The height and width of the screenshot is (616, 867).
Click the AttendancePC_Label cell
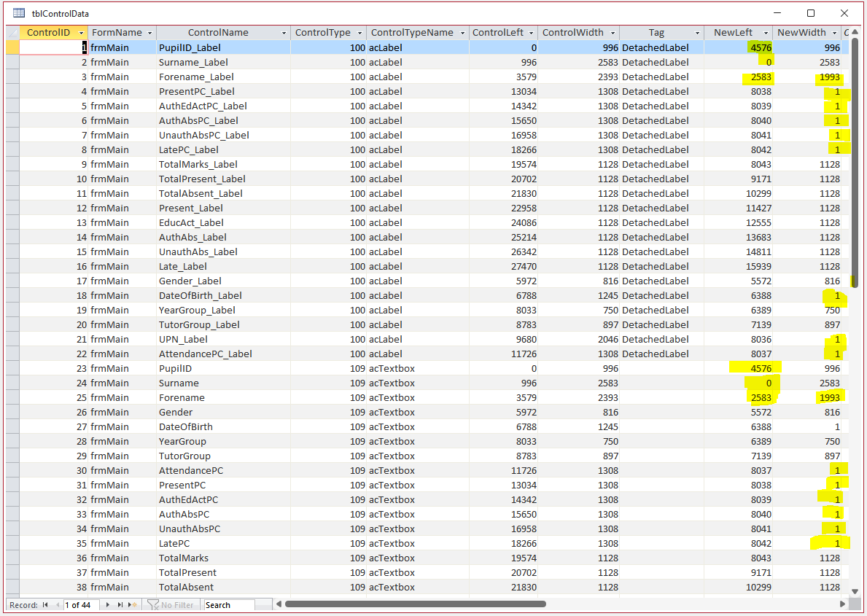[223, 354]
